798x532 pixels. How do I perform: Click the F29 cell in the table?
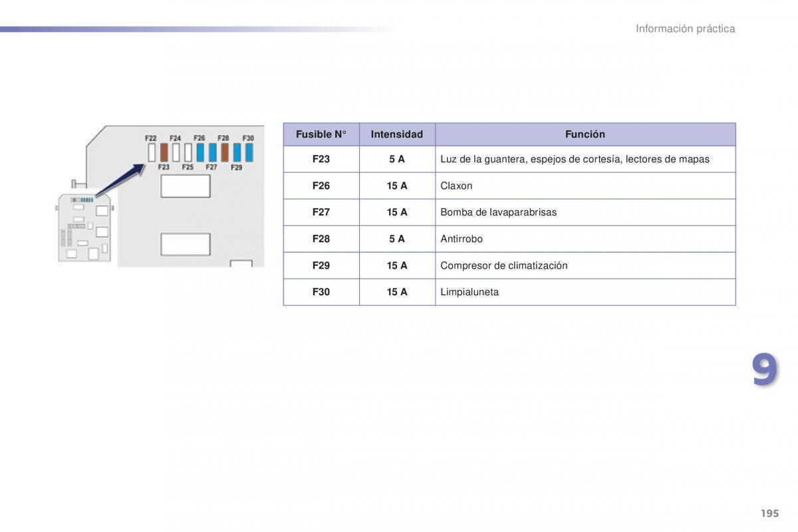pyautogui.click(x=321, y=265)
